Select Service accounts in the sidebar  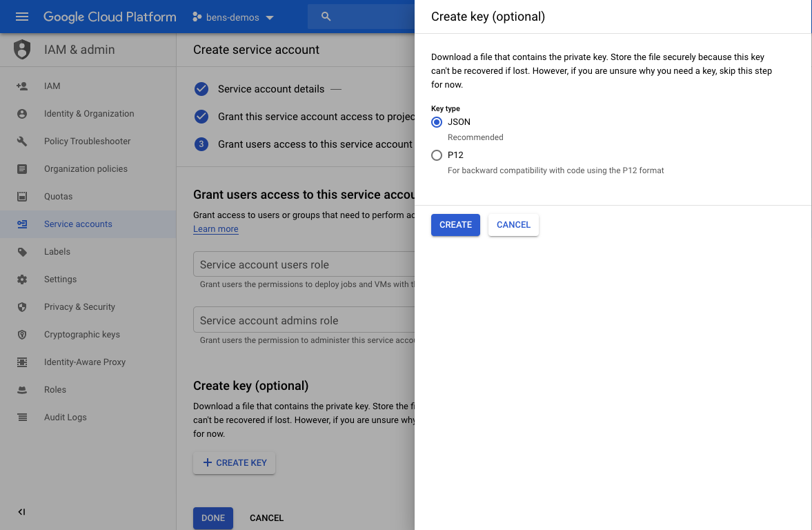[78, 224]
